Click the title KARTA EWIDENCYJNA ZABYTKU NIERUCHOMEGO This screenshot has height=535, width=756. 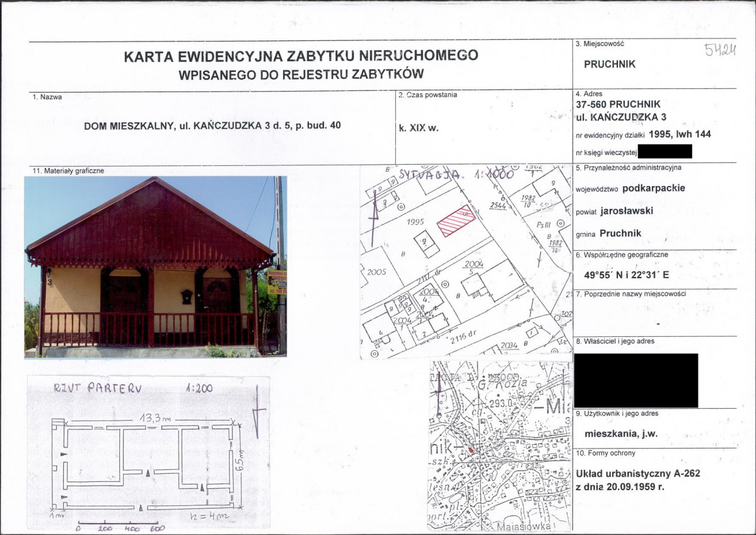coord(301,56)
